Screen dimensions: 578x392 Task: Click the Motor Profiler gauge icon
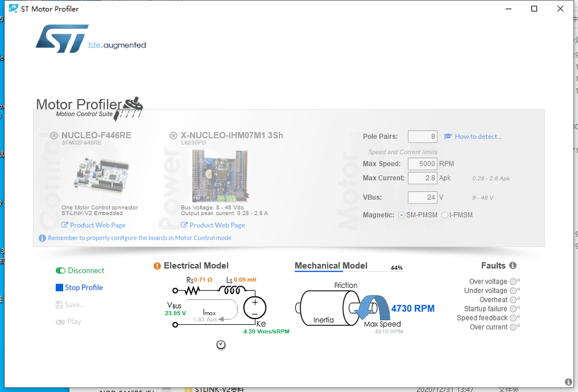(128, 109)
